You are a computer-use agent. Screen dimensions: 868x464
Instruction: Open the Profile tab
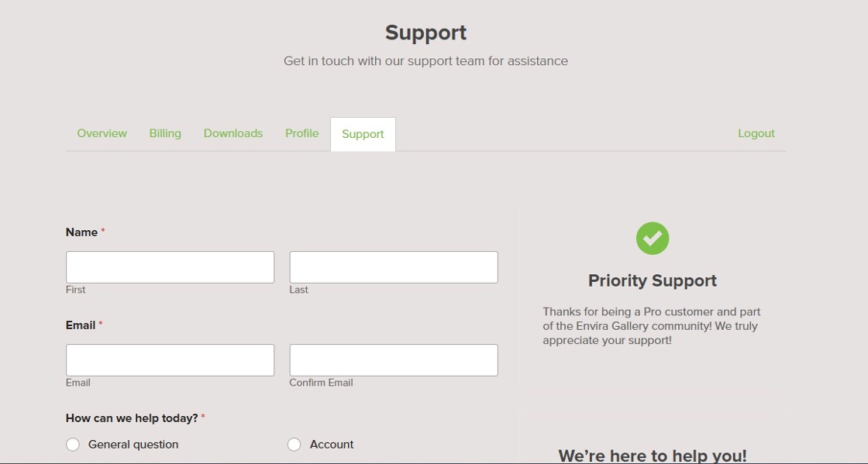[301, 132]
